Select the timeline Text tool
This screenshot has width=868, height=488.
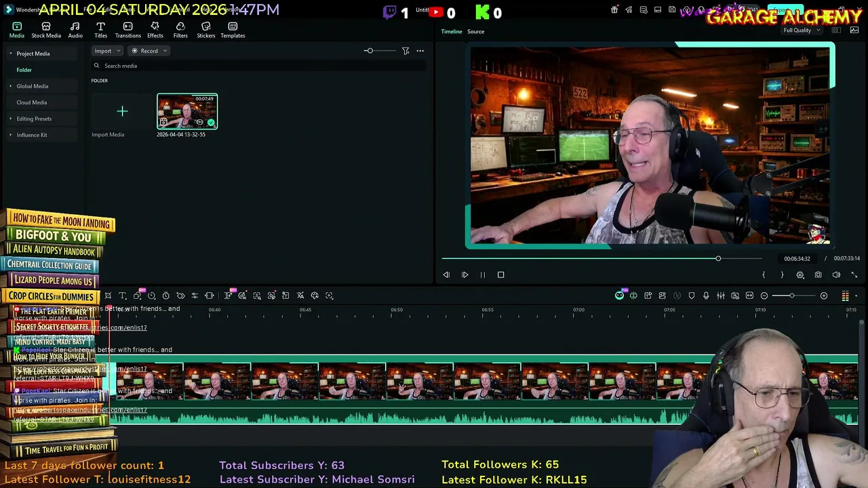pos(123,296)
